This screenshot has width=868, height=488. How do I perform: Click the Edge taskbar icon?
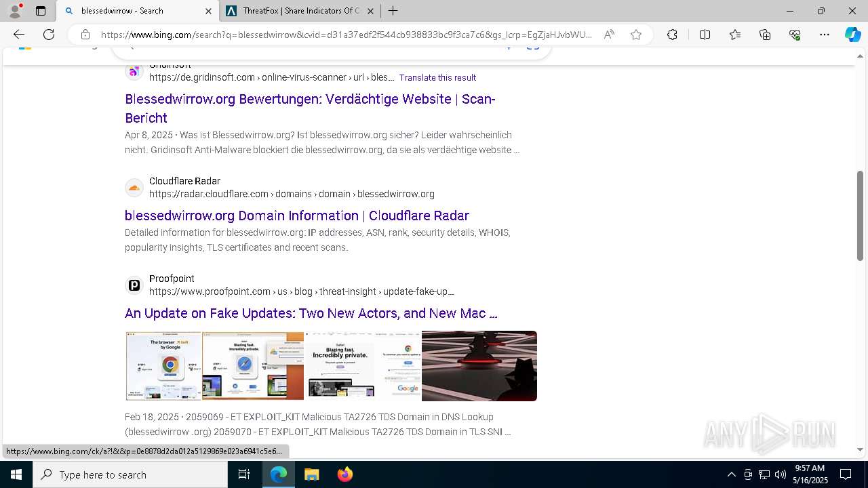279,474
